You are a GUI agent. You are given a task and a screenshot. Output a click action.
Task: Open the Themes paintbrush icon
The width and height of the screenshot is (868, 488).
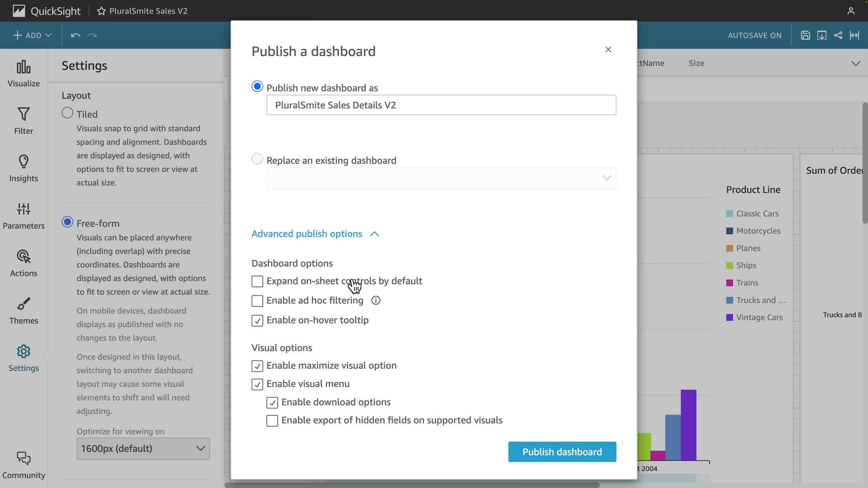24,304
